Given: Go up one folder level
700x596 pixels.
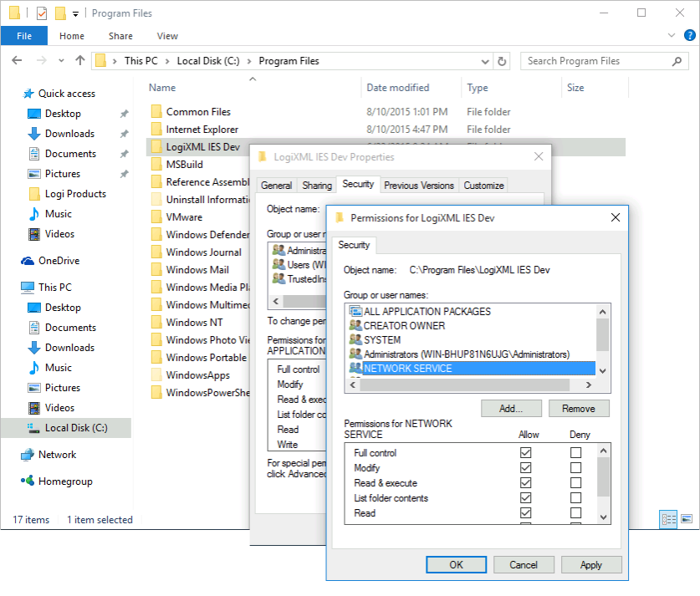Looking at the screenshot, I should (x=80, y=60).
